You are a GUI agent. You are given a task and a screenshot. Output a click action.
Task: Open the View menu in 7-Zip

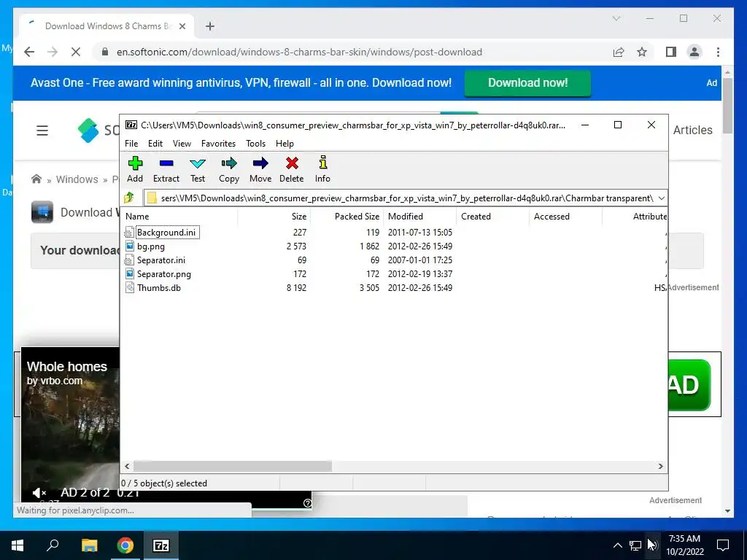(x=182, y=144)
